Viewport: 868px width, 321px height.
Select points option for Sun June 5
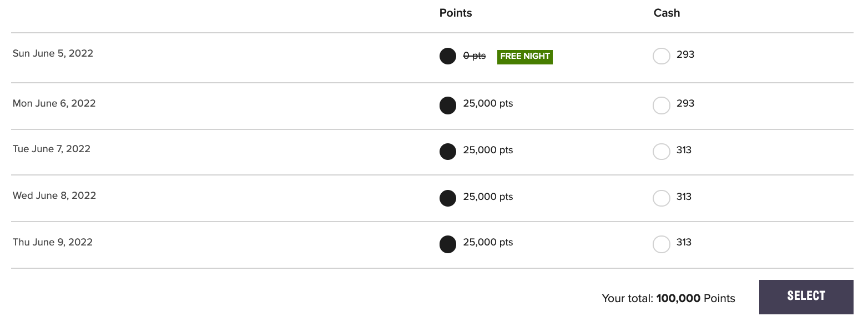(x=448, y=56)
